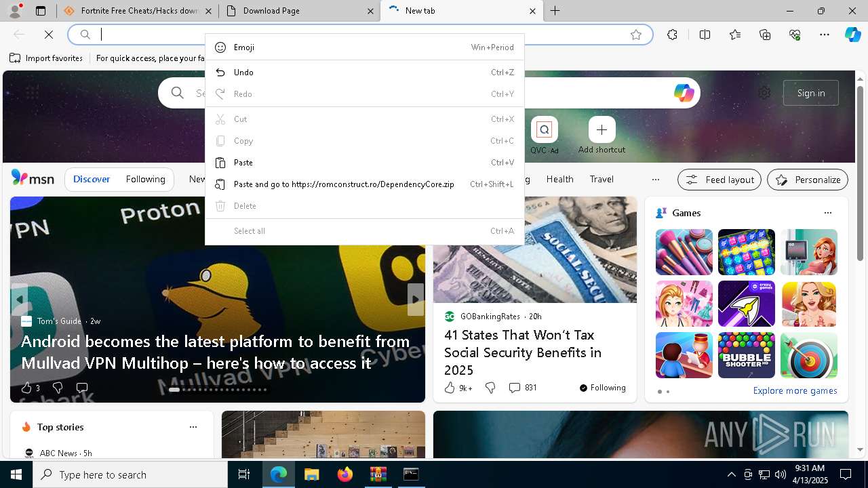Open Explore more games link
868x488 pixels.
click(x=795, y=391)
